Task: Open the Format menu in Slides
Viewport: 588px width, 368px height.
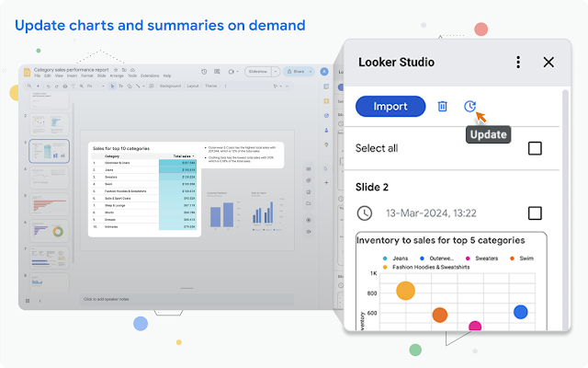Action: pos(87,75)
